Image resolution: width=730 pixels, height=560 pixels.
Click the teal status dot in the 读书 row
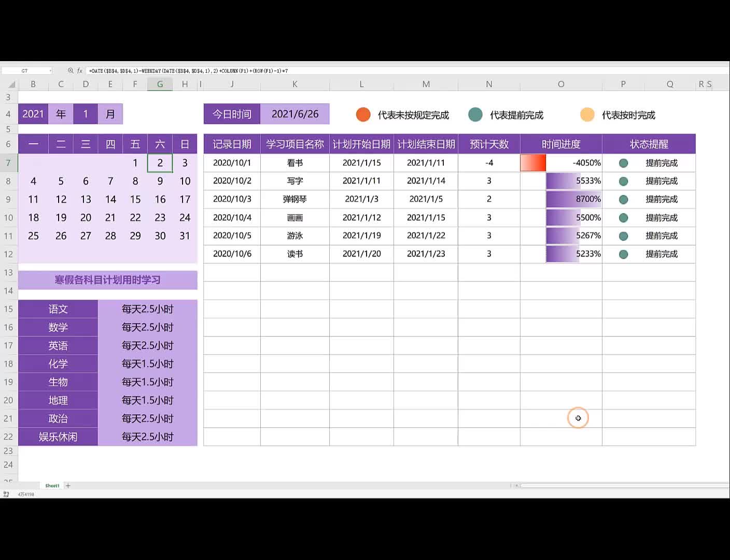pyautogui.click(x=624, y=254)
